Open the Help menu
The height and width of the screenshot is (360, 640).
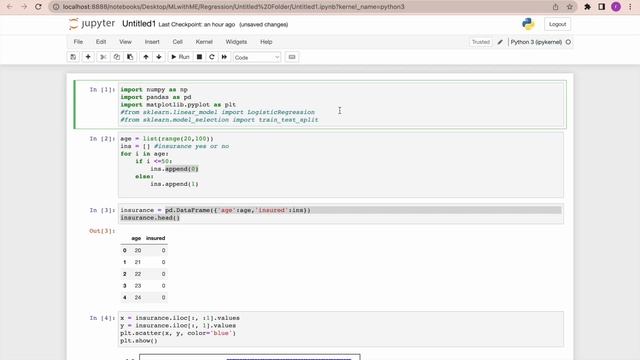(x=266, y=42)
